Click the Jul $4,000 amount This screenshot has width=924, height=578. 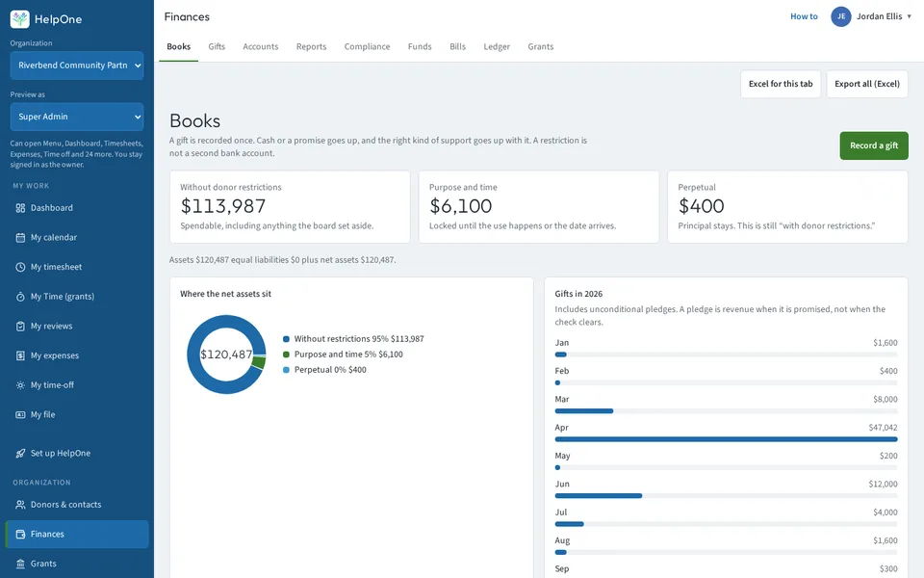885,512
